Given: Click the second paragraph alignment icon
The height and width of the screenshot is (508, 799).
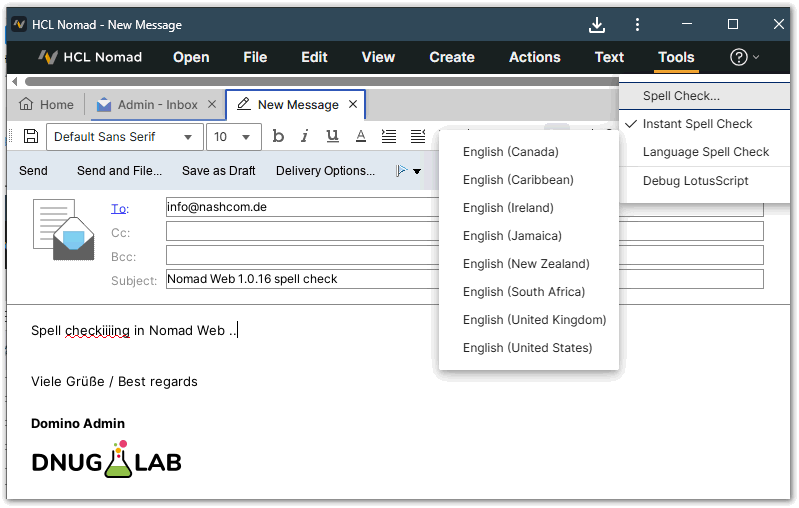Looking at the screenshot, I should click(x=418, y=136).
